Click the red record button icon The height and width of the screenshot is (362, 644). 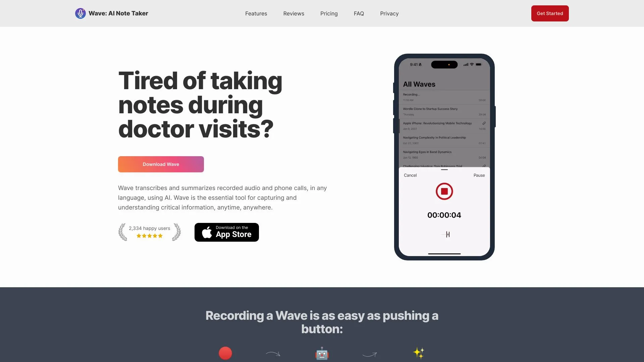(x=225, y=353)
